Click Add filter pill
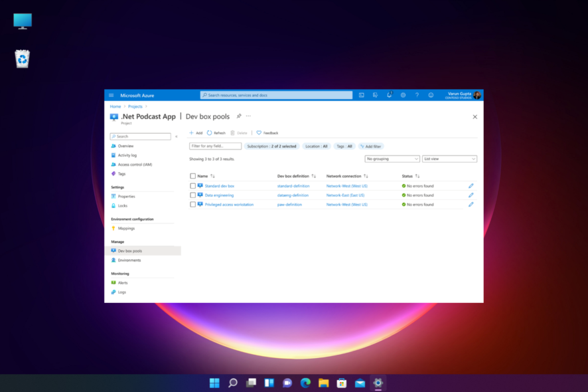This screenshot has height=392, width=588. click(x=370, y=146)
